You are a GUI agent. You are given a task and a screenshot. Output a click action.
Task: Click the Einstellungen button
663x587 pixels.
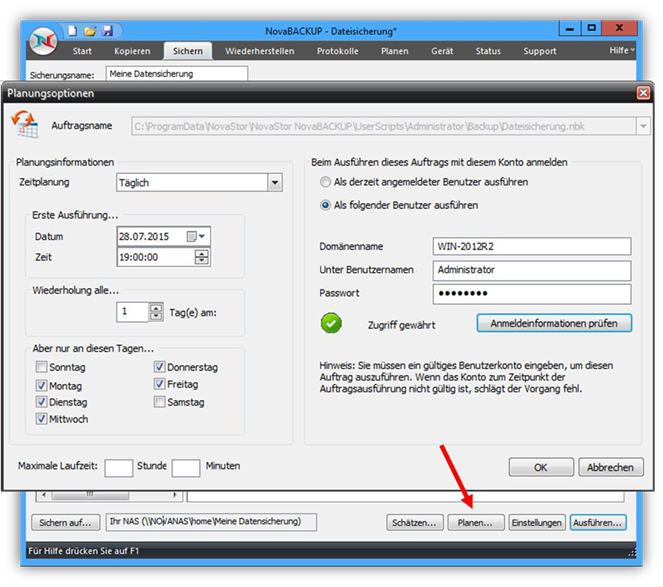[x=537, y=522]
